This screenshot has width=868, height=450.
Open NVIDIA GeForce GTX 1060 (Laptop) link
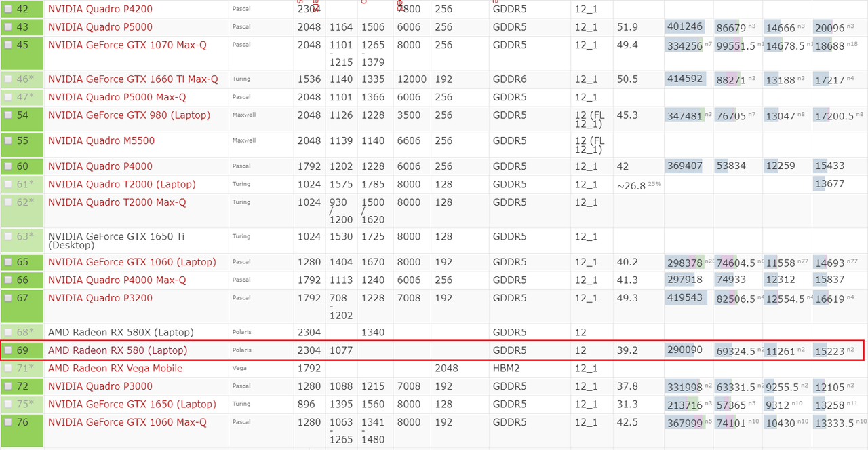click(x=132, y=262)
